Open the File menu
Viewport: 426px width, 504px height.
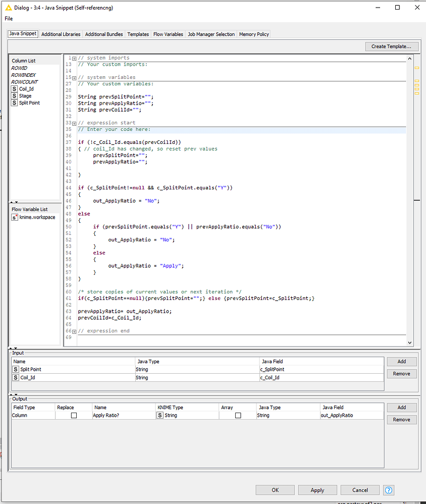coord(8,18)
